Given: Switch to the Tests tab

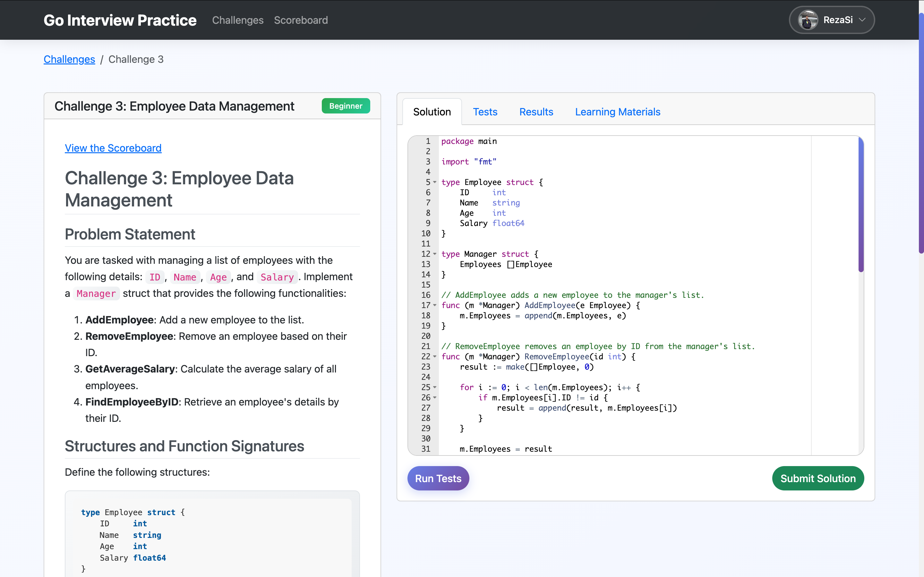Looking at the screenshot, I should 485,112.
